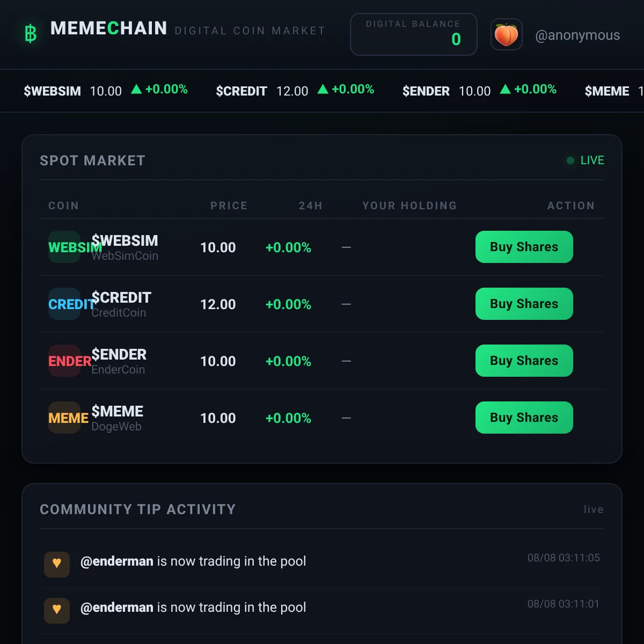Select the blue CREDIT coin badge
Viewport: 644px width, 644px height.
64,304
